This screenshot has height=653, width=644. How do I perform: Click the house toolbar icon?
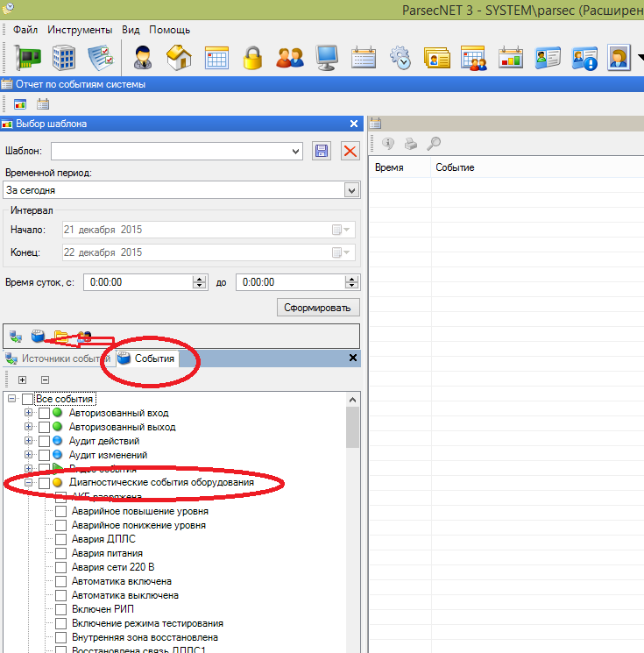point(179,58)
